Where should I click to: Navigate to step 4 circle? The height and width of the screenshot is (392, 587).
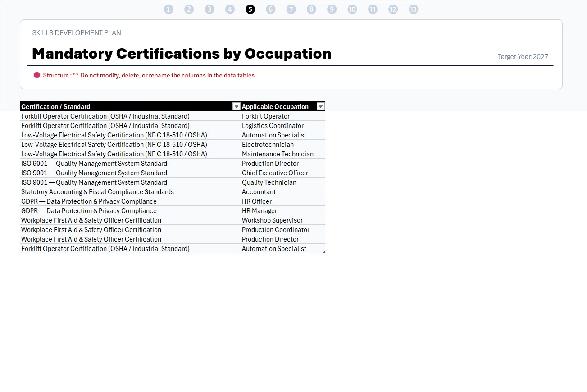pos(230,9)
